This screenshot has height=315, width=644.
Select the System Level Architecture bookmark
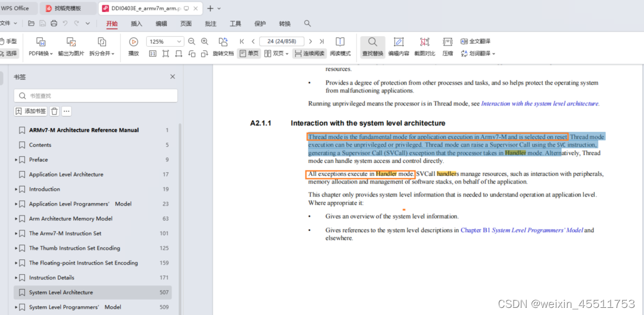click(93, 292)
